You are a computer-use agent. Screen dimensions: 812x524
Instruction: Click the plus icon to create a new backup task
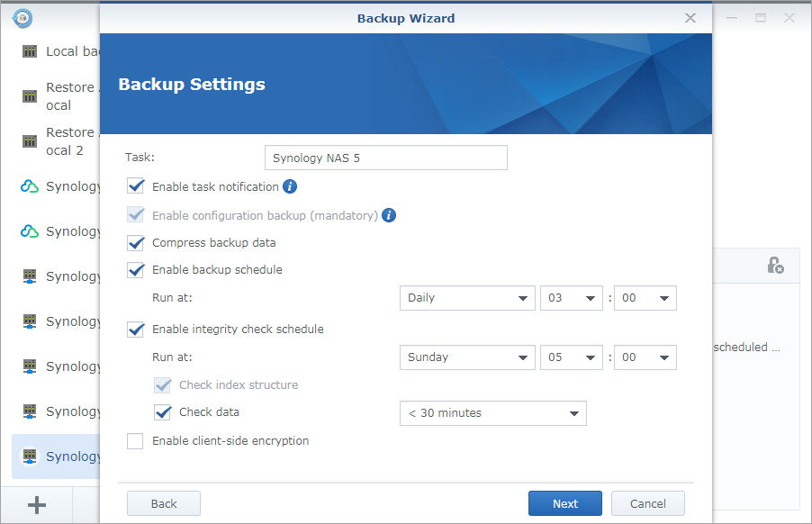(35, 504)
